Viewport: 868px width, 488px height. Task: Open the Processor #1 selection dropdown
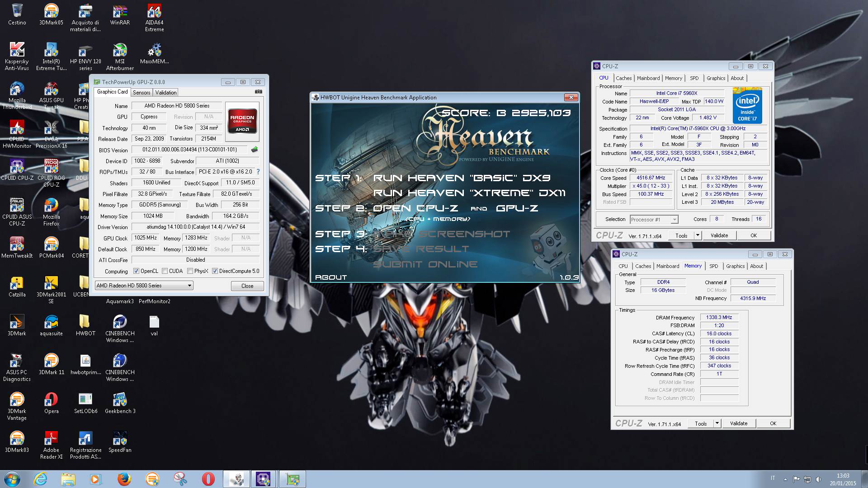click(654, 220)
